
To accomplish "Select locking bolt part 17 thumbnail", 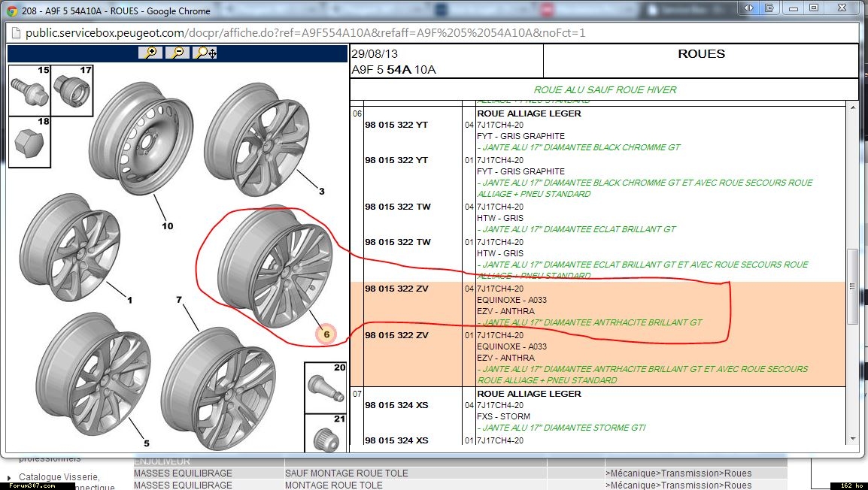I will 72,91.
